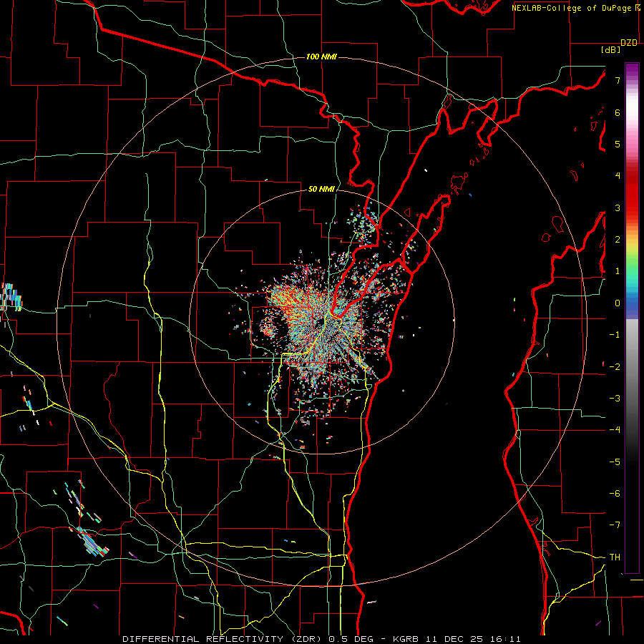This screenshot has height=644, width=644.
Task: Click the -2 label on dB scale
Action: coord(615,367)
